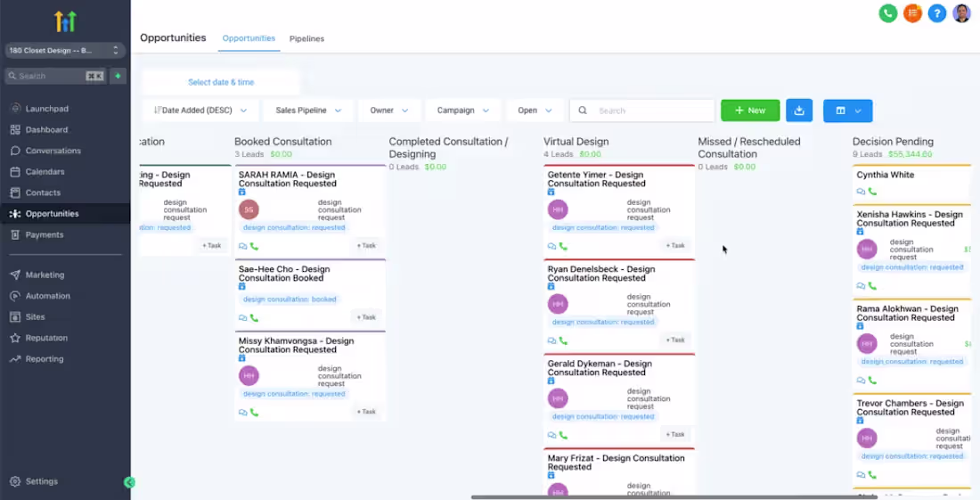980x500 pixels.
Task: Click the download export icon button
Action: [799, 111]
